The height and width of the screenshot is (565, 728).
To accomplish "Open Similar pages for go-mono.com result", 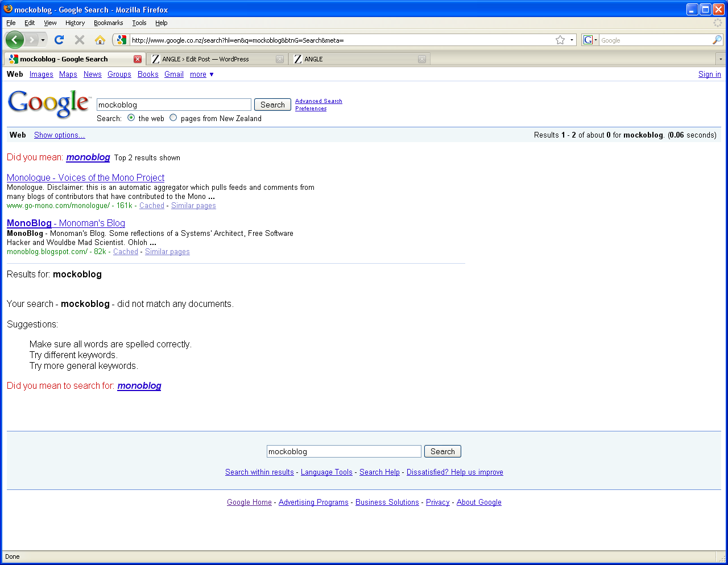I will [193, 206].
